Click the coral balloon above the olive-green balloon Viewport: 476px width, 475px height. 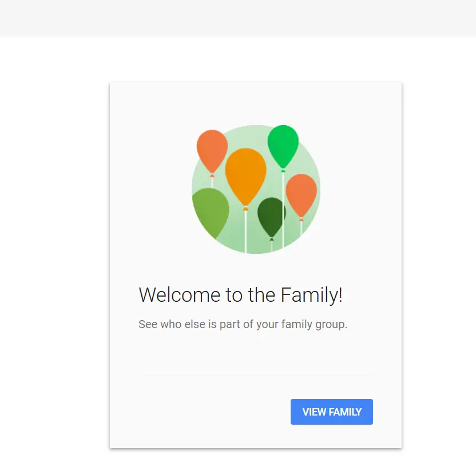212,151
